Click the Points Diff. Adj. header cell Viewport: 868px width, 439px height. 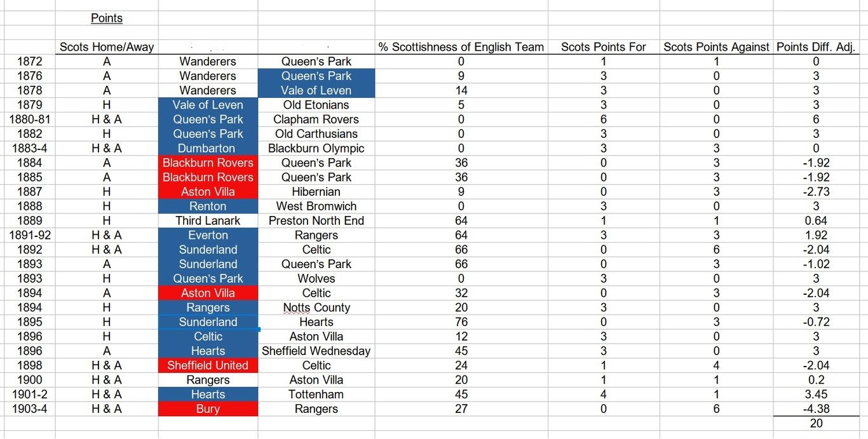click(816, 47)
